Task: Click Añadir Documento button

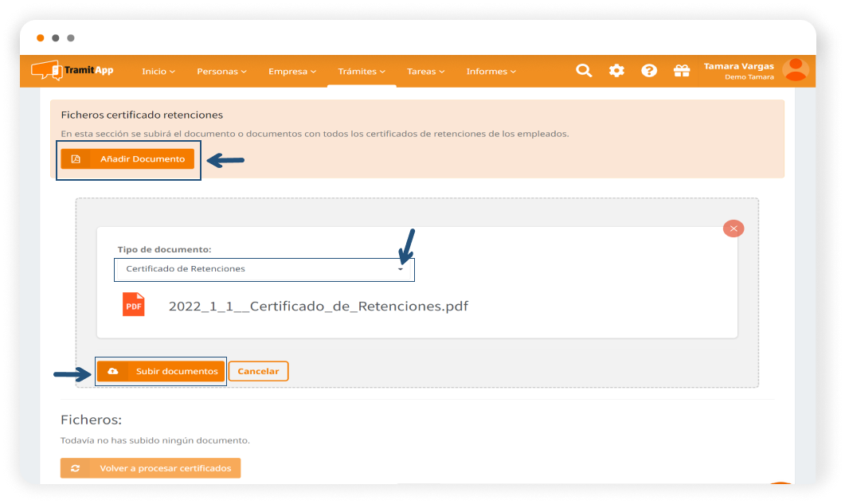Action: [x=127, y=159]
